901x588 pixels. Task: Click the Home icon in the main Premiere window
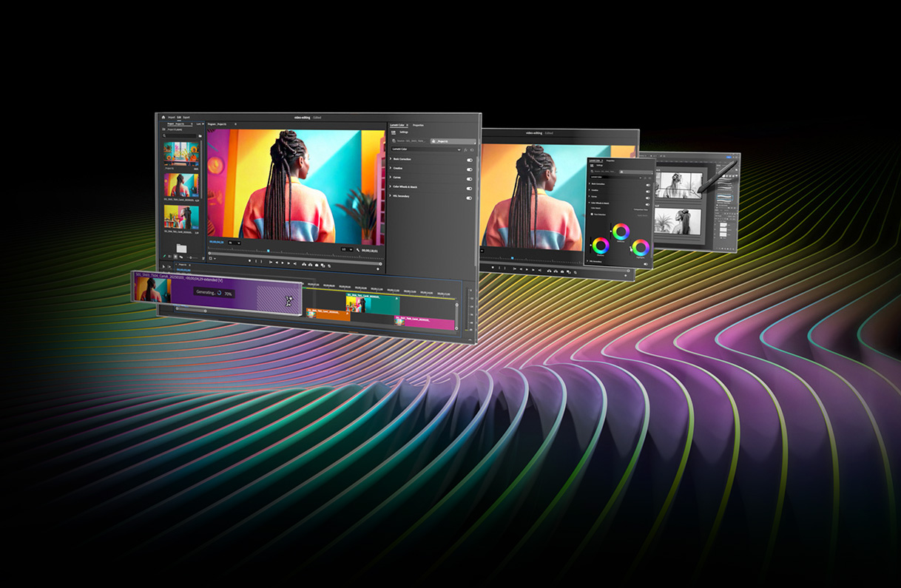coord(163,117)
